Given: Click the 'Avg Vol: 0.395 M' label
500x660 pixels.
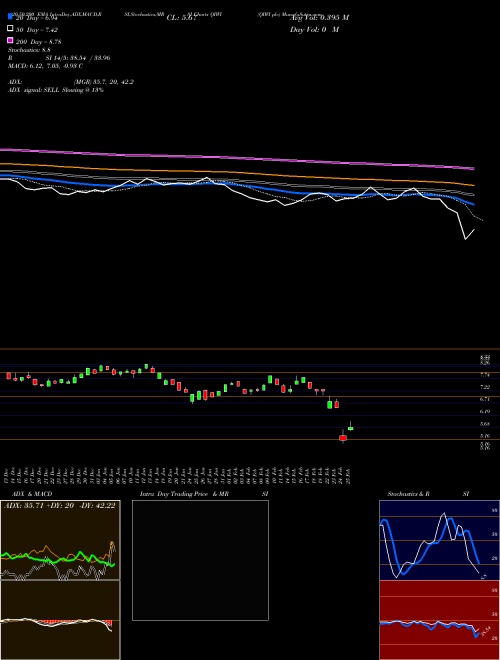Looking at the screenshot, I should coord(319,18).
